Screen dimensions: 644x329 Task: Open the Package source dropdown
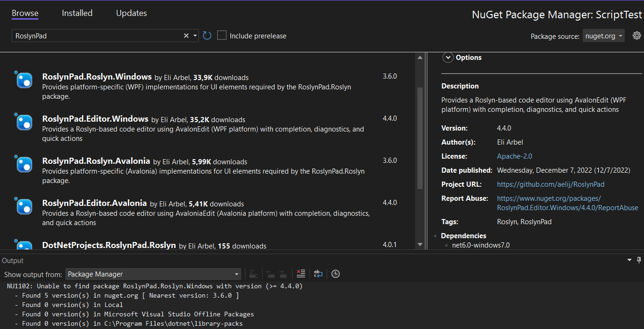click(x=603, y=35)
